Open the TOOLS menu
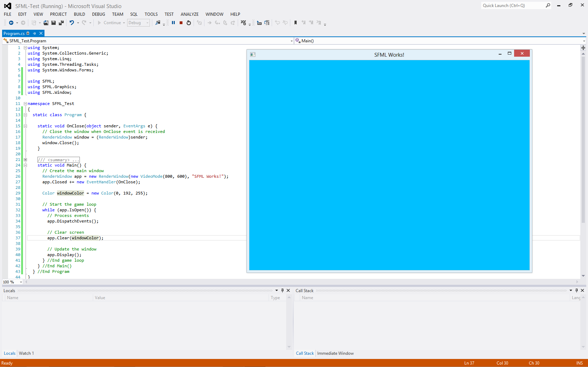The width and height of the screenshot is (588, 367). pyautogui.click(x=151, y=14)
